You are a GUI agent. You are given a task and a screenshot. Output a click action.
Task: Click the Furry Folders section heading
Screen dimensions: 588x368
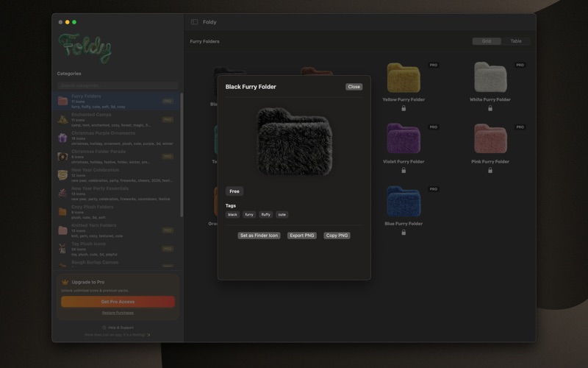[x=205, y=41]
